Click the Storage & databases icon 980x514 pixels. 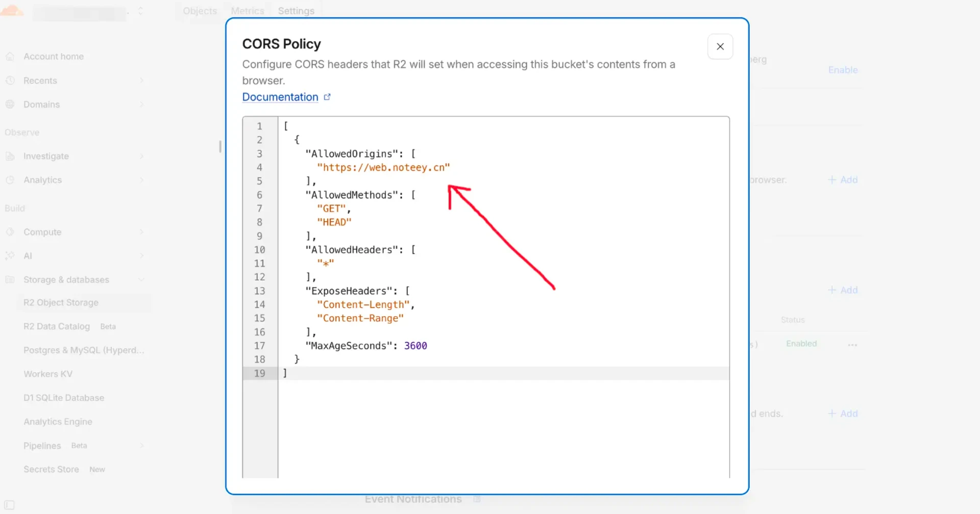10,280
